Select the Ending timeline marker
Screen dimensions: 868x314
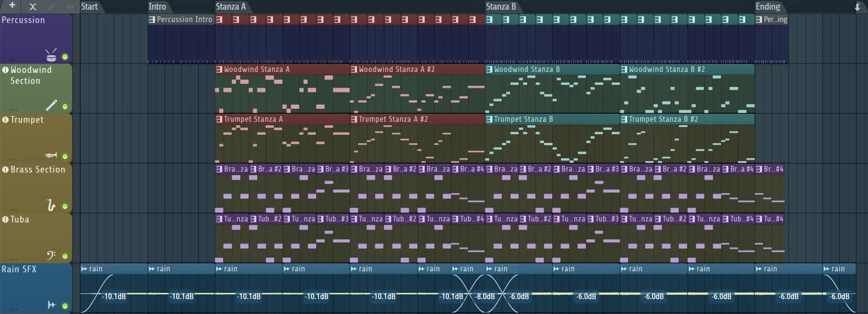[x=768, y=7]
